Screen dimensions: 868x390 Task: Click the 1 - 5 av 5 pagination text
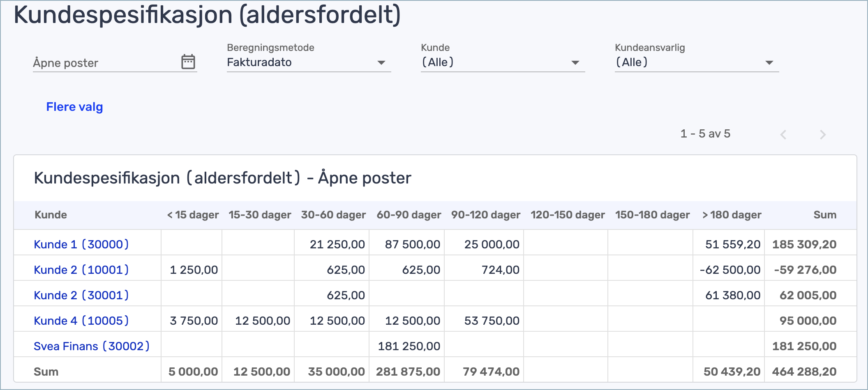705,134
